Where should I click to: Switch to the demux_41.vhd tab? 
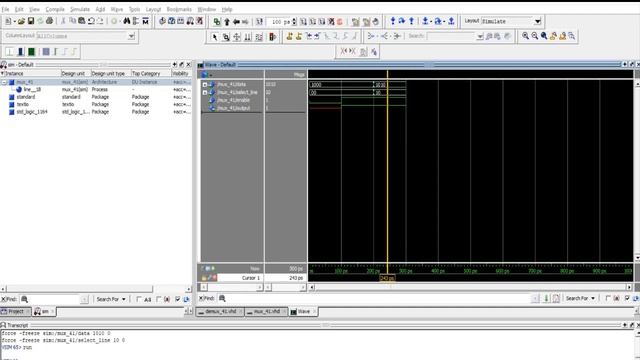220,311
